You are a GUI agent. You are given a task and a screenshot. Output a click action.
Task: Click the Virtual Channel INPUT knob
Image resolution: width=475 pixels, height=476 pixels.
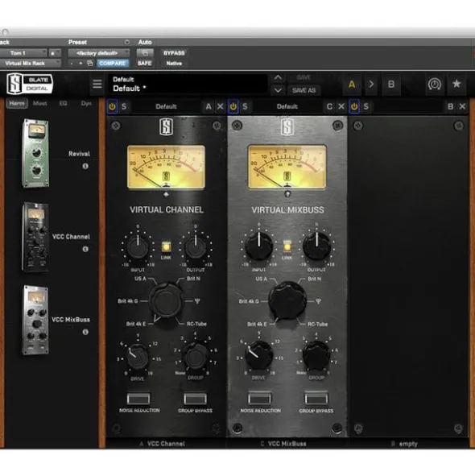point(138,247)
